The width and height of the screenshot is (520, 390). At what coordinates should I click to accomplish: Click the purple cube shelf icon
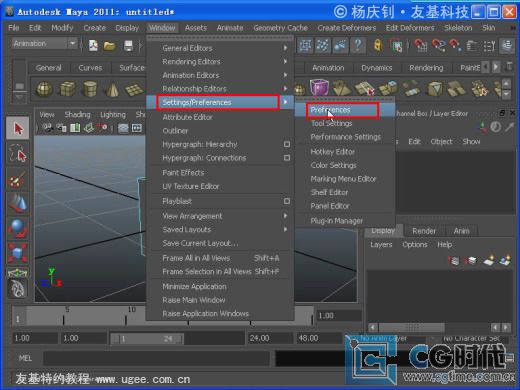tap(319, 87)
